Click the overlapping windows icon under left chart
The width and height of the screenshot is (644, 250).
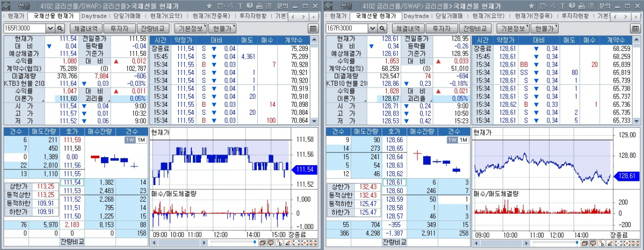click(x=263, y=242)
